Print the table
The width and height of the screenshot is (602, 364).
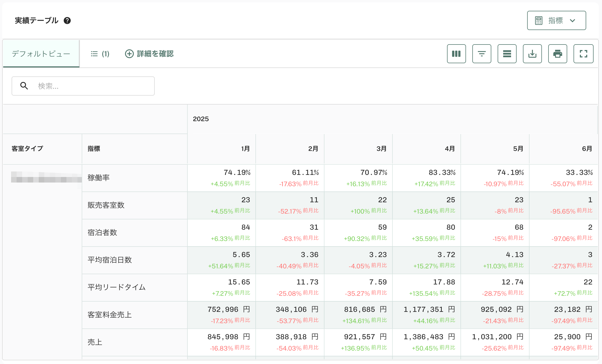point(557,54)
